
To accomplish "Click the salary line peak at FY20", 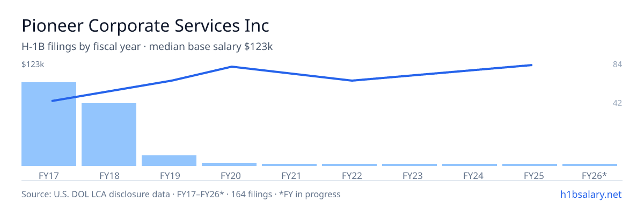I will (231, 67).
